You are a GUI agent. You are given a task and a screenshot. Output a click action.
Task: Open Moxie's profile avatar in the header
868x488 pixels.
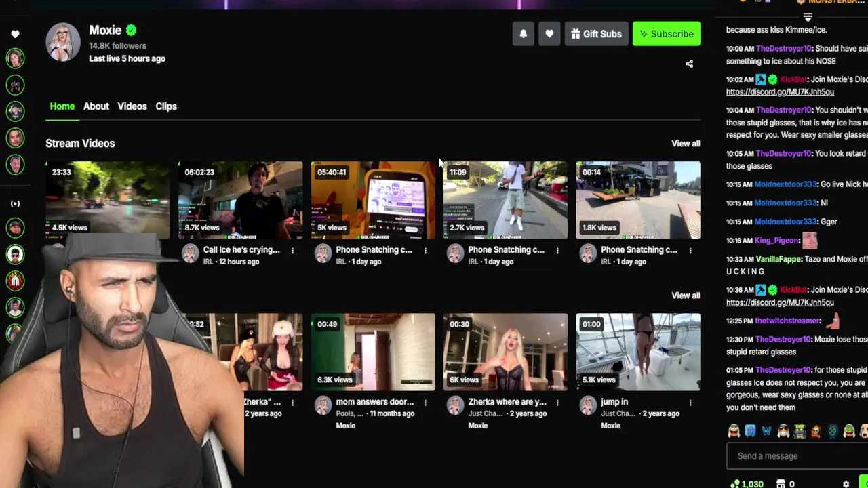[x=63, y=42]
